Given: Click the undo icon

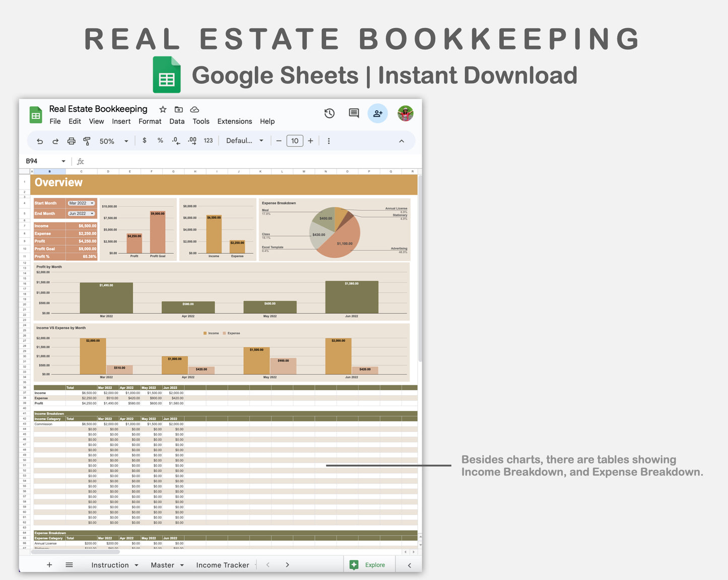Looking at the screenshot, I should pos(40,141).
